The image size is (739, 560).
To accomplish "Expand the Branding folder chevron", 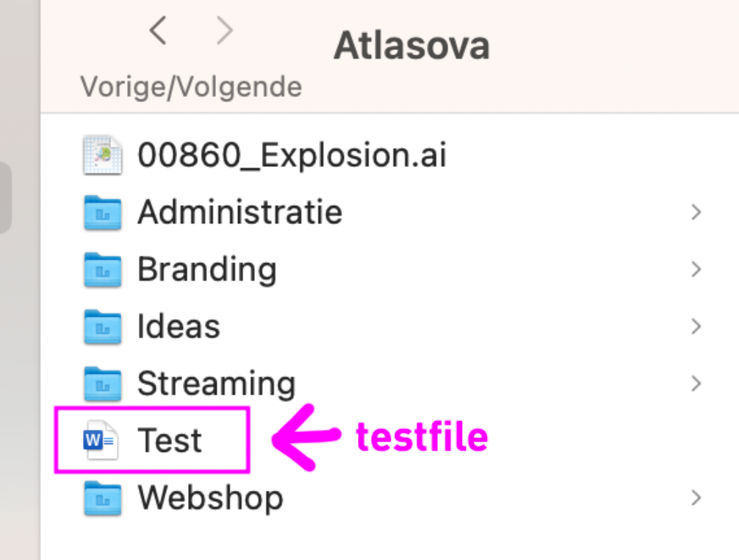I will tap(696, 269).
